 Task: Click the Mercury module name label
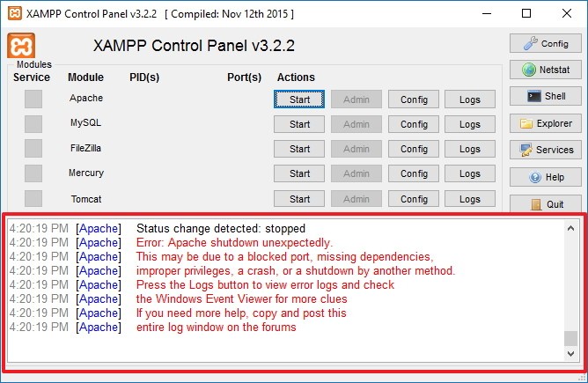point(86,173)
